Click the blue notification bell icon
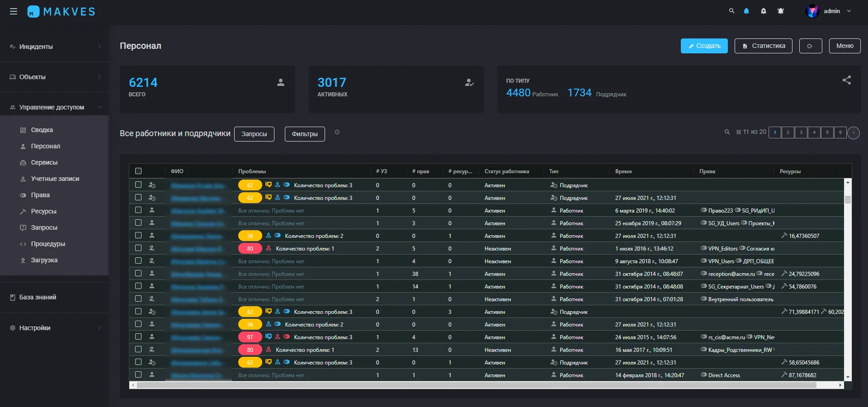The image size is (868, 407). coord(746,11)
